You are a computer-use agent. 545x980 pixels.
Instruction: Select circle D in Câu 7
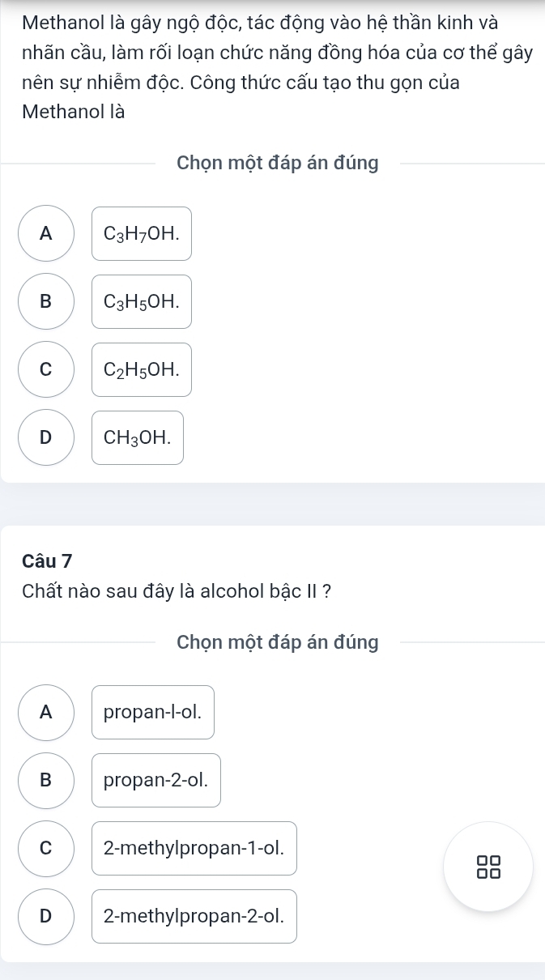46,916
